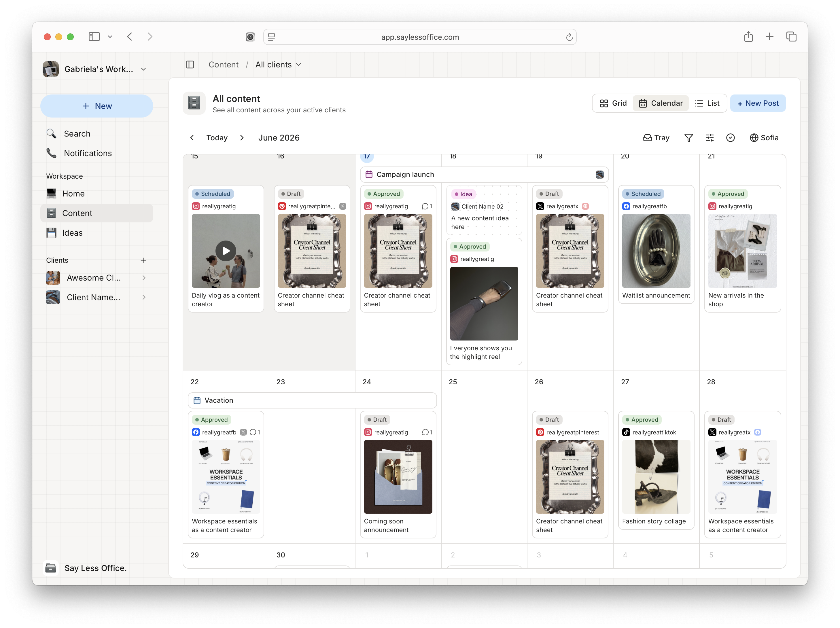Switch to List view
The height and width of the screenshot is (628, 840).
click(x=707, y=103)
